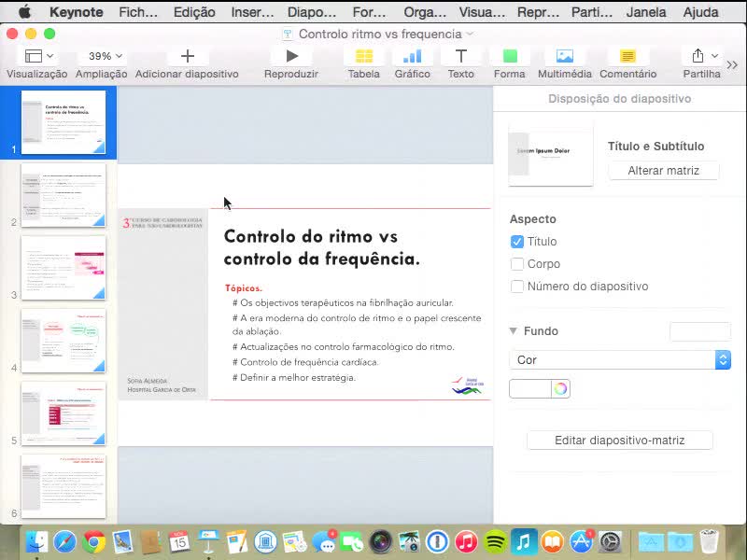Open the Ajuda menu
This screenshot has width=747, height=560.
[x=701, y=12]
